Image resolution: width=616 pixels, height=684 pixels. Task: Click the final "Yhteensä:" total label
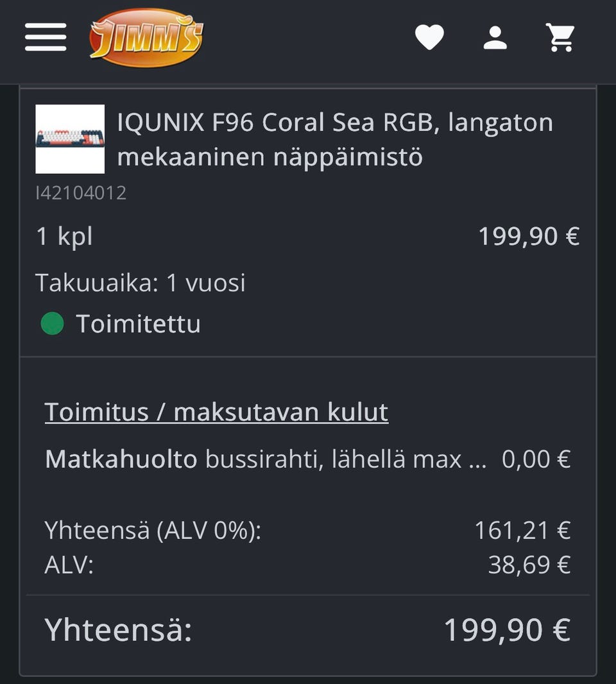coord(118,629)
